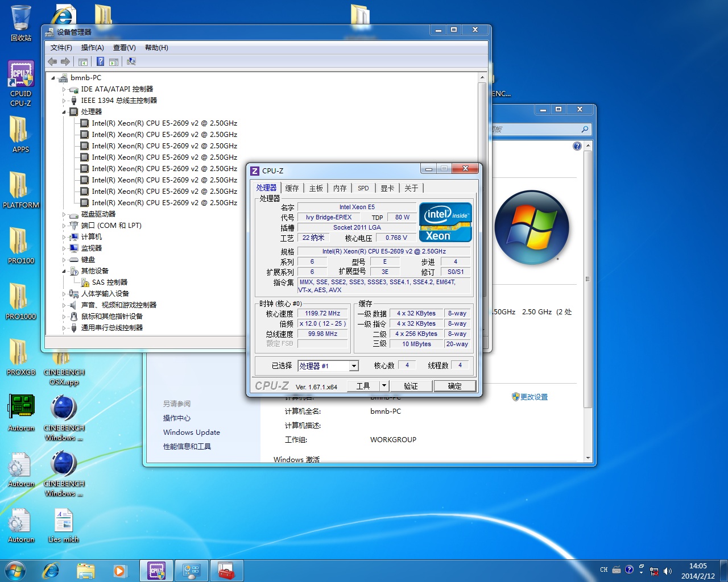Open the 查看(V) menu in Device Manager
The height and width of the screenshot is (582, 728).
pyautogui.click(x=123, y=48)
